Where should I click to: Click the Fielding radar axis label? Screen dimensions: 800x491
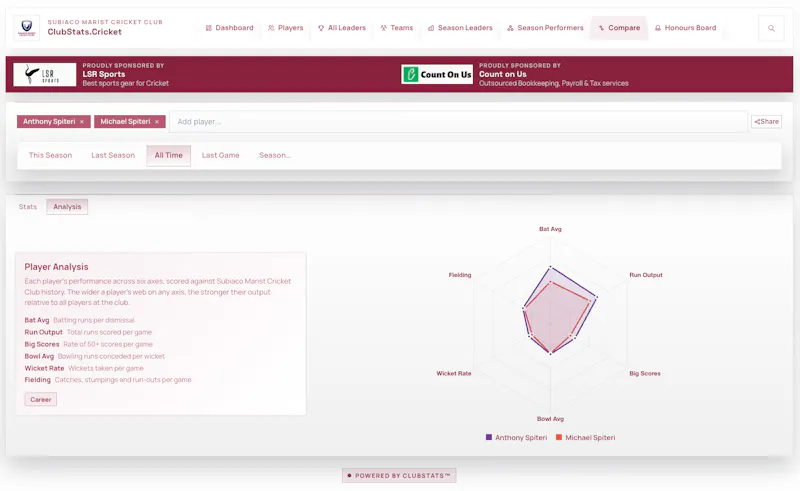(460, 275)
